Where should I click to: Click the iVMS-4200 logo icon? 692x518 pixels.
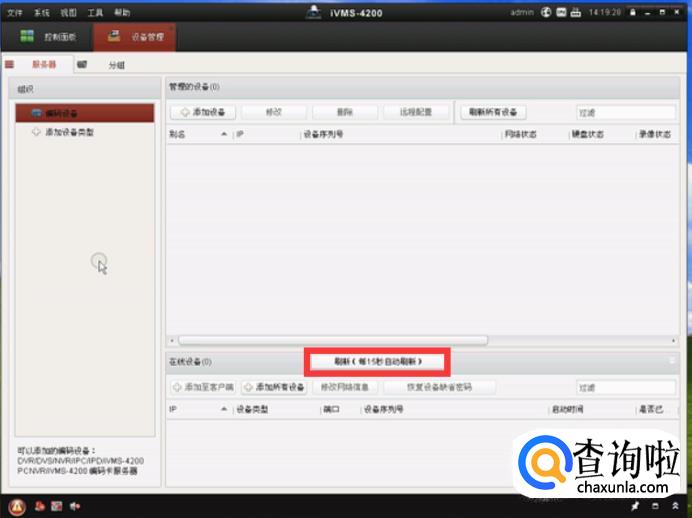tap(313, 12)
